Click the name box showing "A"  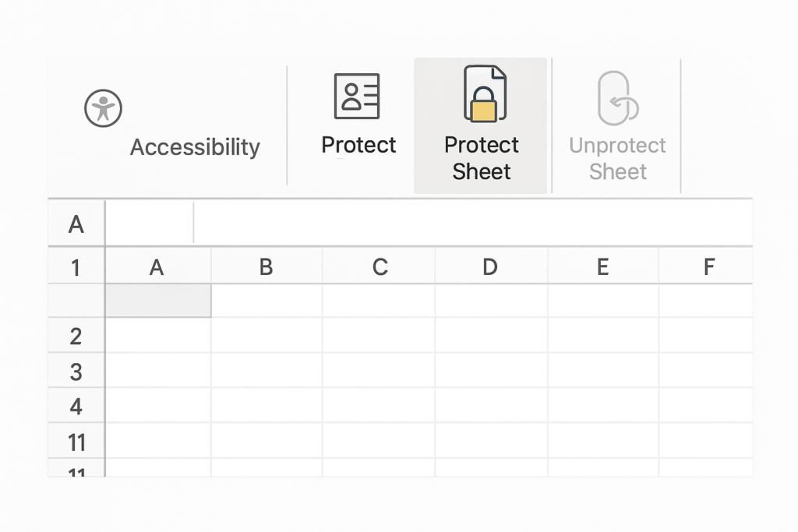pyautogui.click(x=76, y=224)
